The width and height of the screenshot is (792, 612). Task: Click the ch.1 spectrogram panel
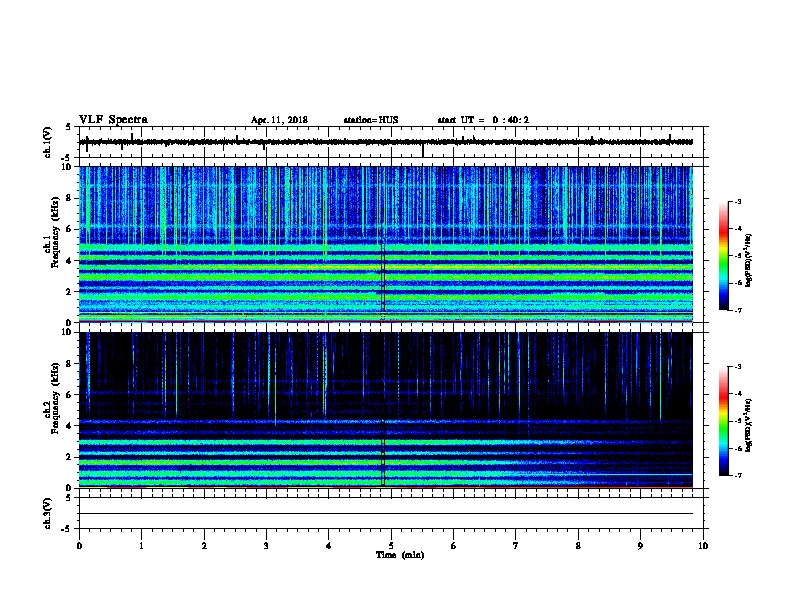click(386, 244)
